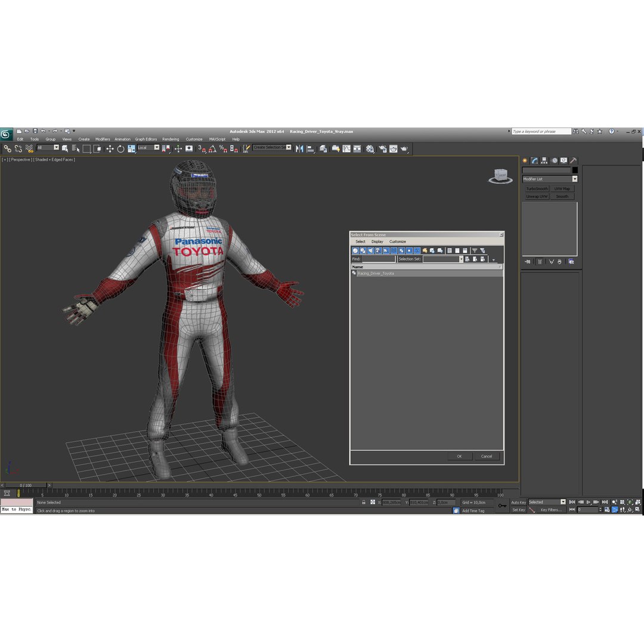Image resolution: width=644 pixels, height=644 pixels.
Task: Open the Align tool
Action: coord(311,148)
